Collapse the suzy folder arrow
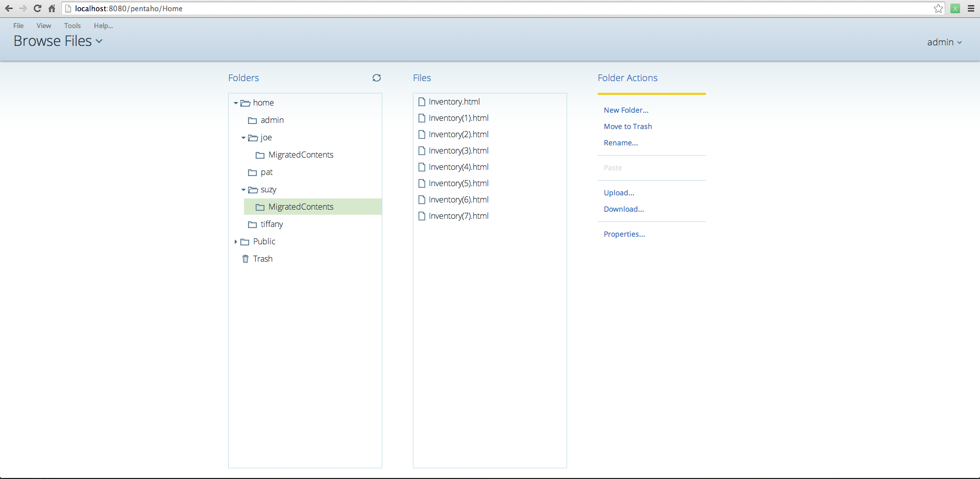 (x=243, y=190)
